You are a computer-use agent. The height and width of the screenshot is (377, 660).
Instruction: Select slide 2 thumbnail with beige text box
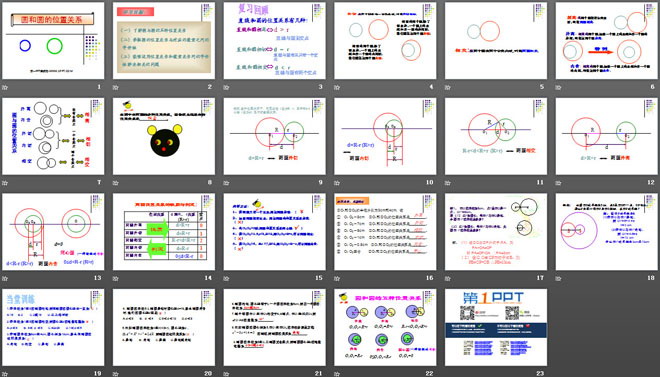tap(164, 41)
